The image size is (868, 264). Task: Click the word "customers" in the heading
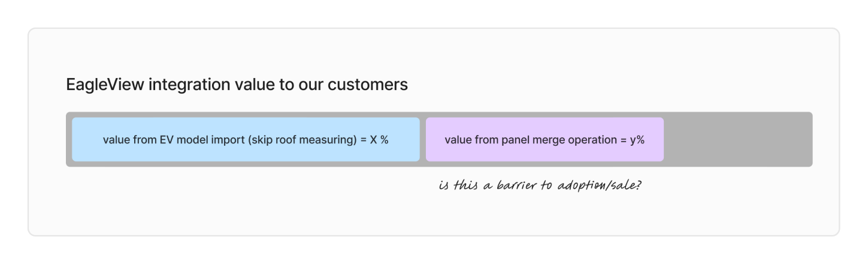(x=368, y=85)
